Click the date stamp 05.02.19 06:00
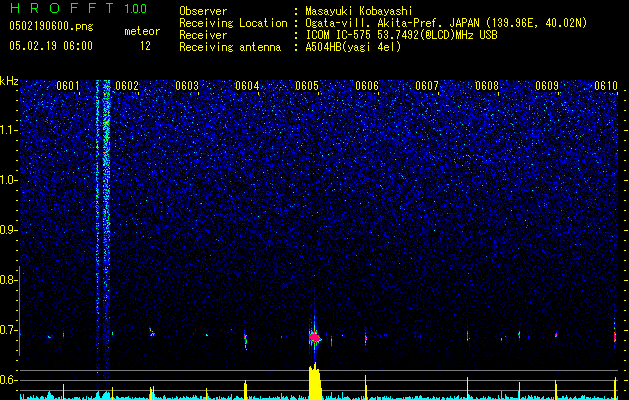 [x=51, y=45]
